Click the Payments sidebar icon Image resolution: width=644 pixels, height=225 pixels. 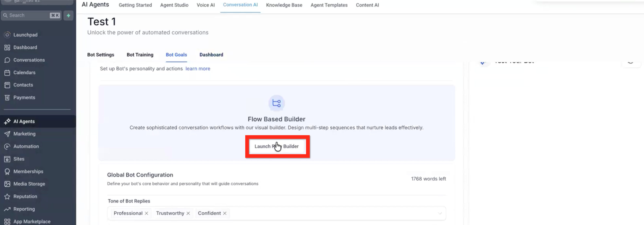[x=7, y=97]
